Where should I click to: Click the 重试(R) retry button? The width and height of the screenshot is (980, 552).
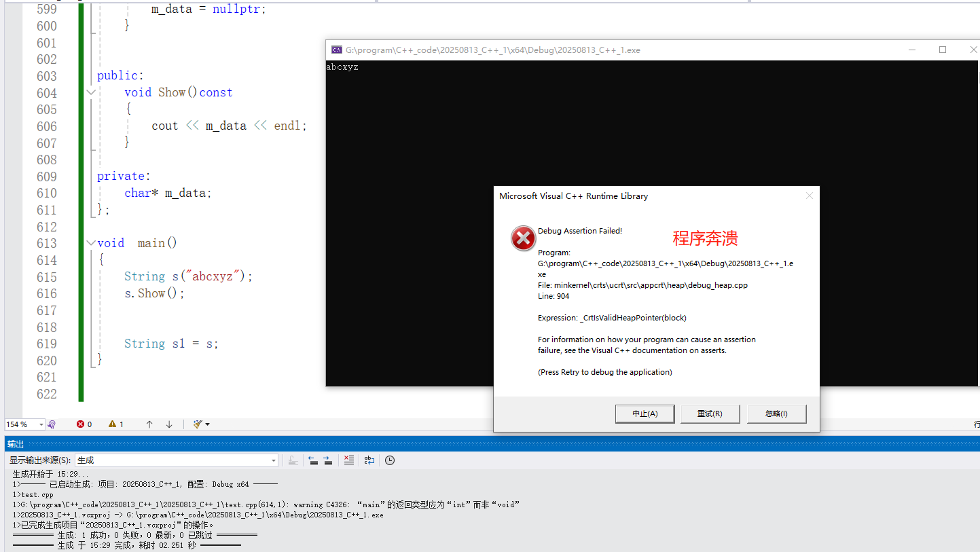pos(710,413)
